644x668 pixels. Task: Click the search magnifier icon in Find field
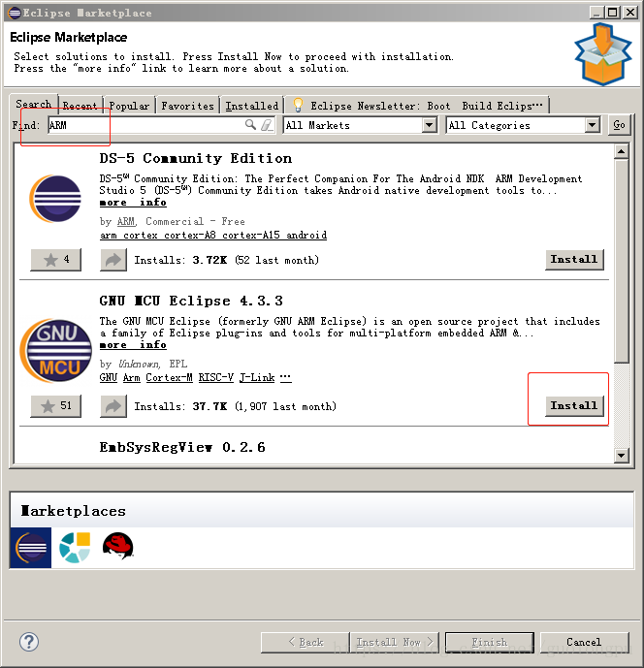tap(250, 125)
